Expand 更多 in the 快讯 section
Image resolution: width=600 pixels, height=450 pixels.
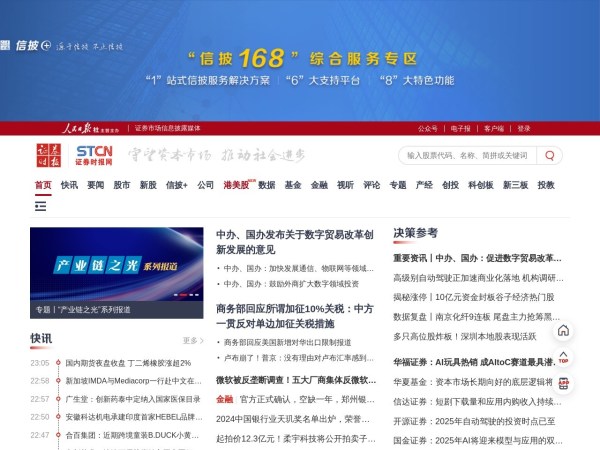coord(190,340)
